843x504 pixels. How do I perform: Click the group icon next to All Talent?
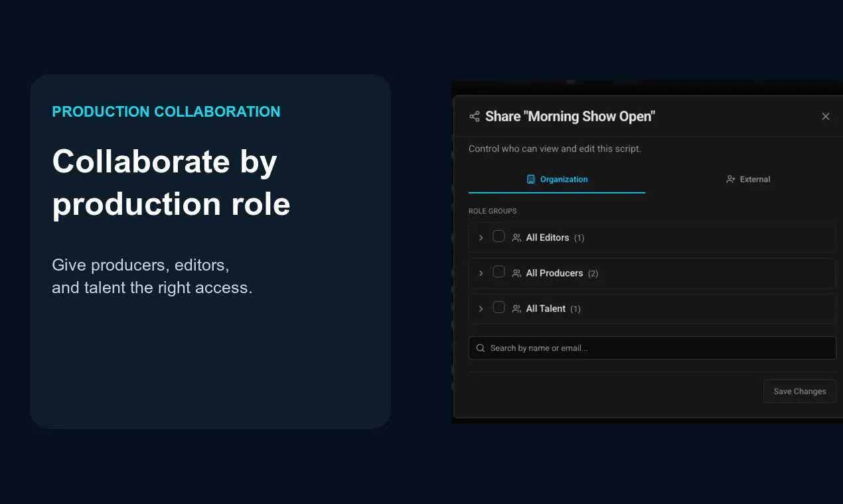516,309
